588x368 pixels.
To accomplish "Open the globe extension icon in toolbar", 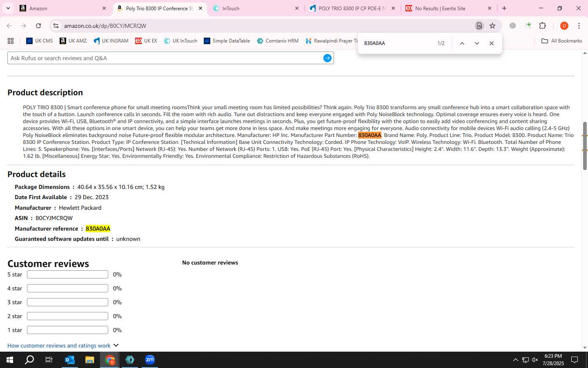I will point(512,26).
